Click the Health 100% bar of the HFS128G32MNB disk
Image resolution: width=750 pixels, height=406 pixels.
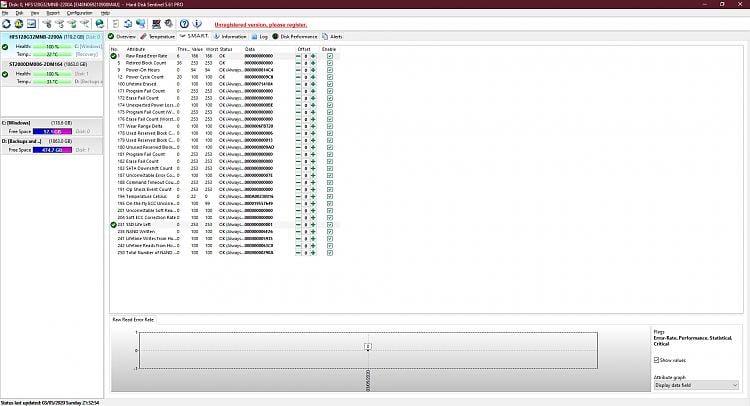52,47
